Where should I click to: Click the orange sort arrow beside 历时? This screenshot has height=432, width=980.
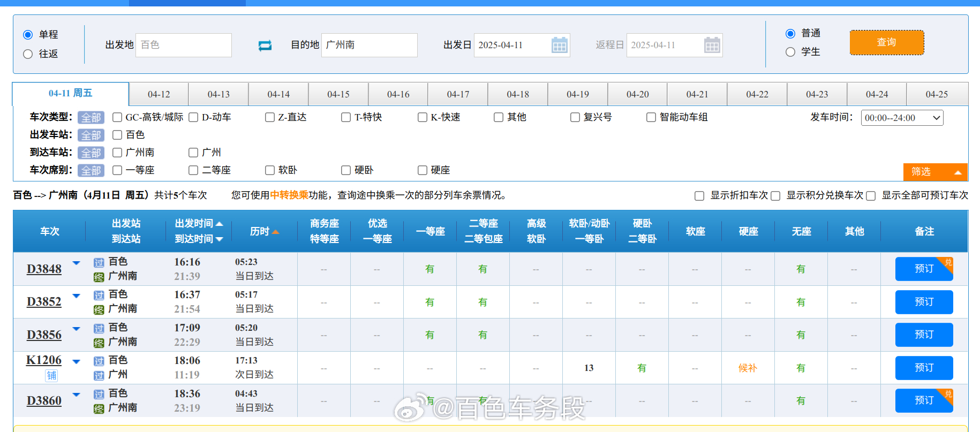(x=276, y=232)
